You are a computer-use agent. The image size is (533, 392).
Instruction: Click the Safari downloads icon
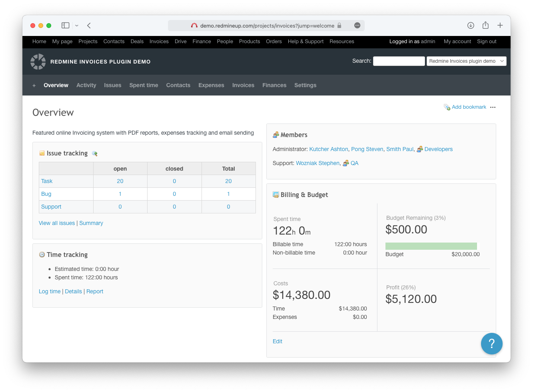click(471, 26)
